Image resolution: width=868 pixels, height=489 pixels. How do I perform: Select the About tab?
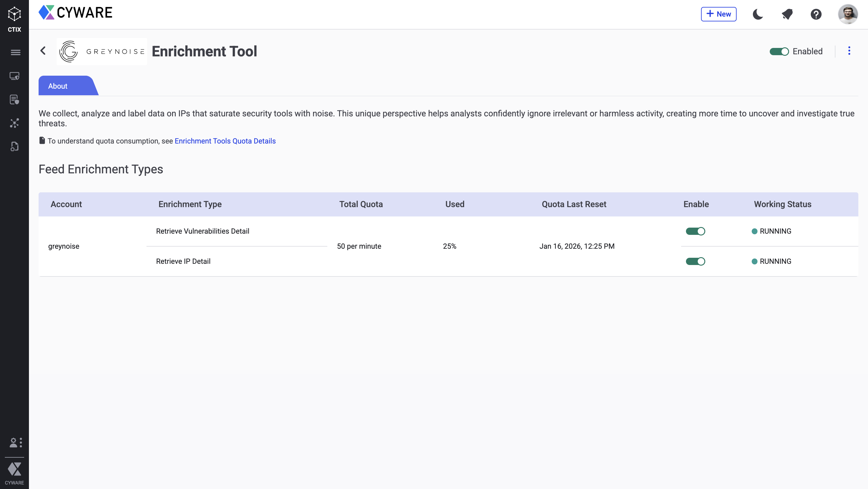[58, 86]
